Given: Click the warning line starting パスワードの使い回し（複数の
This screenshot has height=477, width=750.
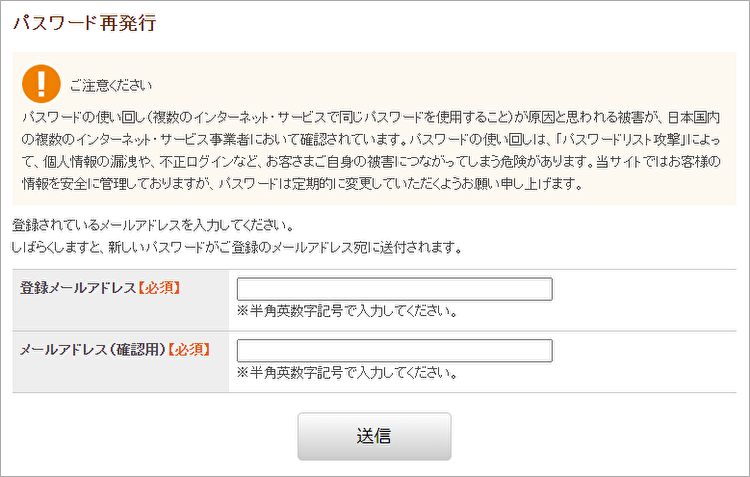Looking at the screenshot, I should coord(380,116).
